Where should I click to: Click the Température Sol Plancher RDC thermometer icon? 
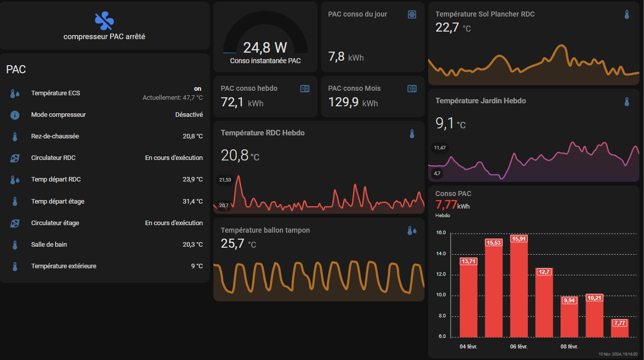point(627,15)
